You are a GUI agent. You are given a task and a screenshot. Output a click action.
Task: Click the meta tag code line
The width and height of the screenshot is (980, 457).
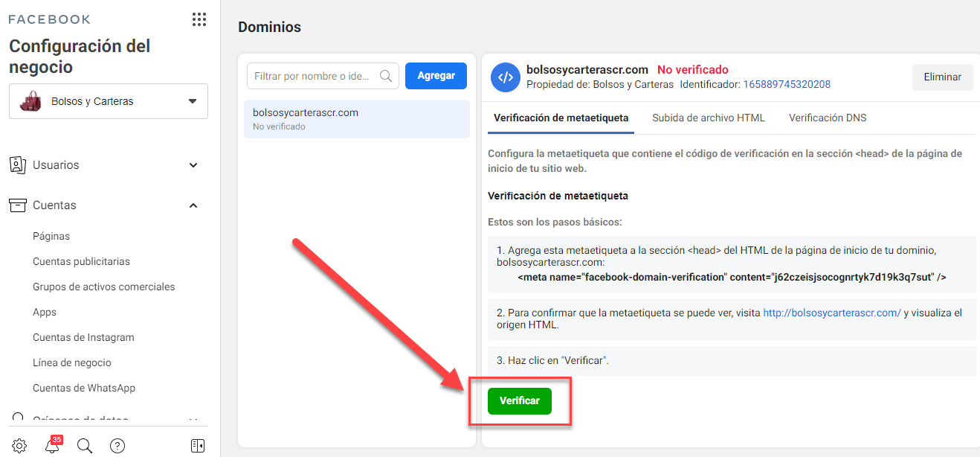tap(732, 277)
